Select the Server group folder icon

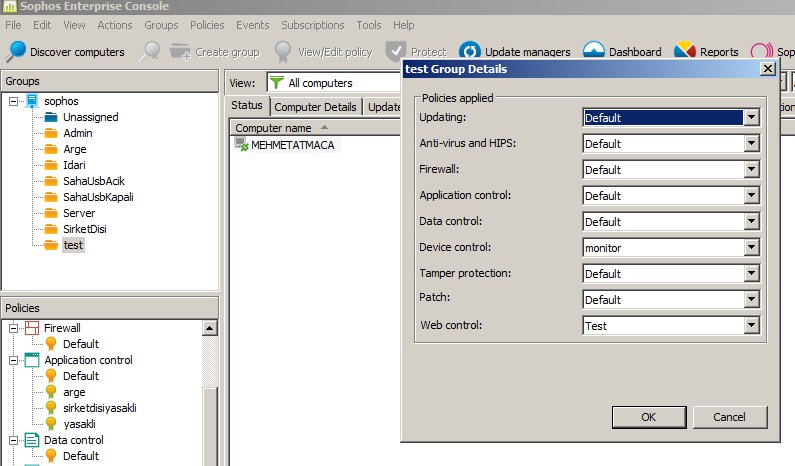[51, 213]
